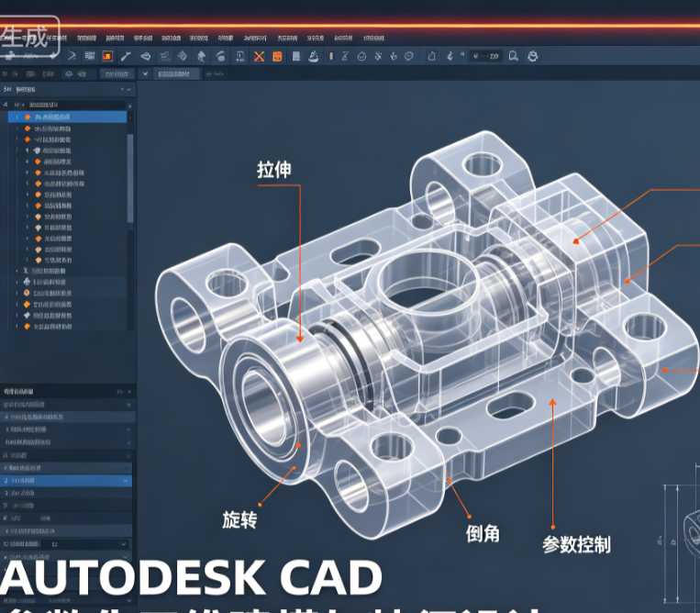Click the front cylindrical bearing of the 3D model
Screen dimensions: 700x613
tap(268, 404)
